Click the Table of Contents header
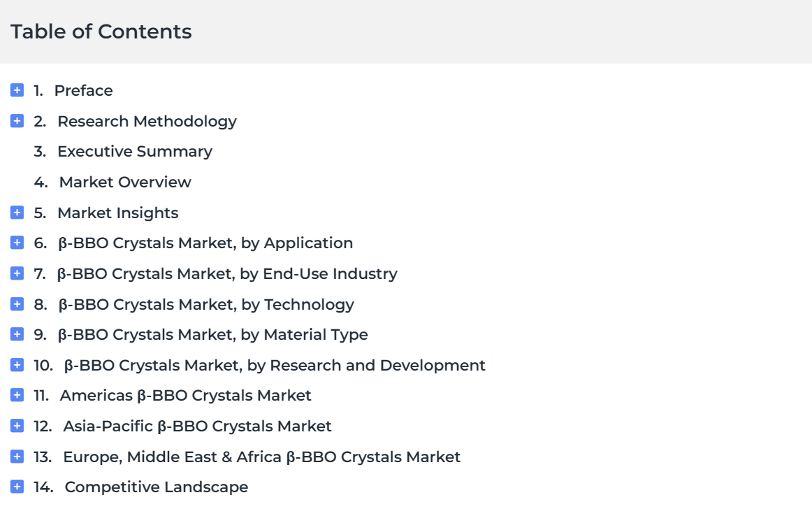 (x=101, y=31)
